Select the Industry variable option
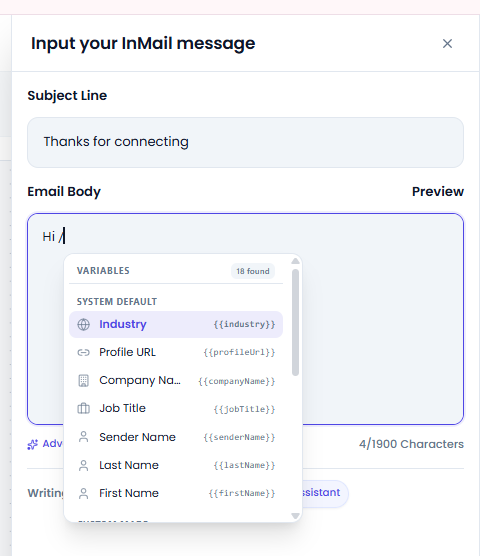Image resolution: width=480 pixels, height=556 pixels. pyautogui.click(x=176, y=324)
